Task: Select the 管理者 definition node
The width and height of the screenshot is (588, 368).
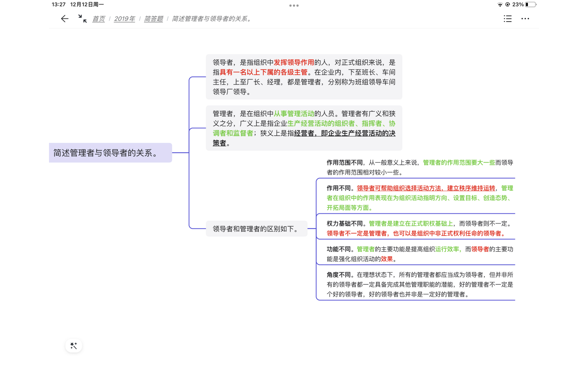Action: (304, 128)
